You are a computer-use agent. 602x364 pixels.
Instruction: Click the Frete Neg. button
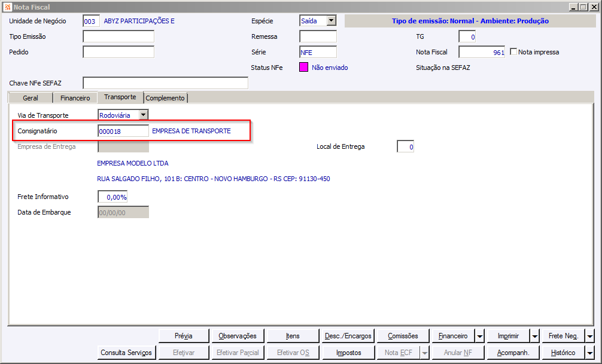[563, 336]
